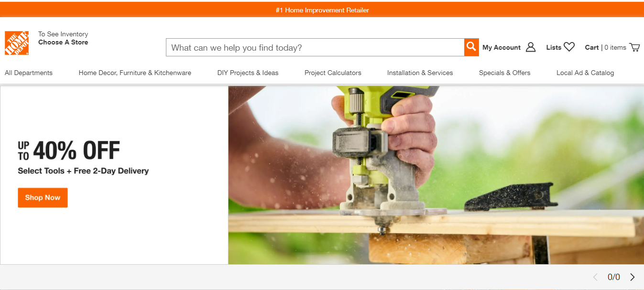Click the orange search magnifier icon
Screen dimensions: 644x290
[x=471, y=47]
